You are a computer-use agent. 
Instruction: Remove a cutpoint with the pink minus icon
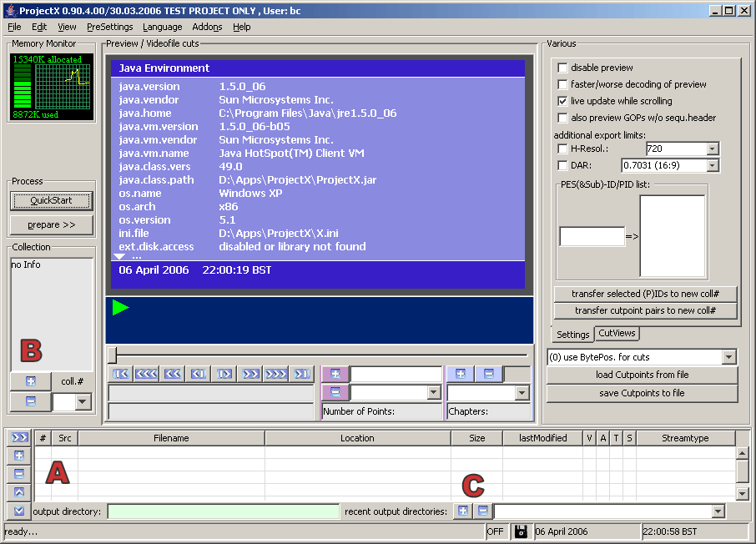tap(337, 391)
